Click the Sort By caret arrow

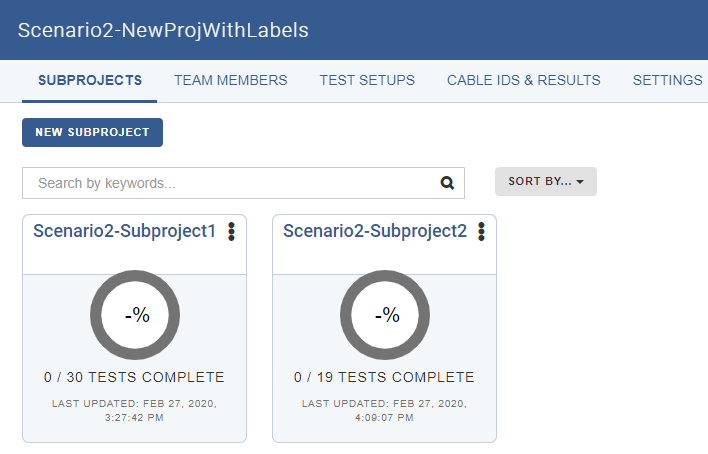(580, 182)
